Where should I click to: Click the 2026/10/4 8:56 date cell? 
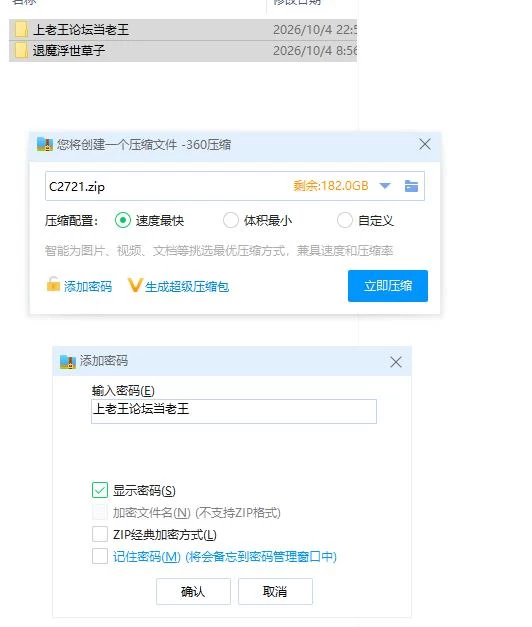315,51
